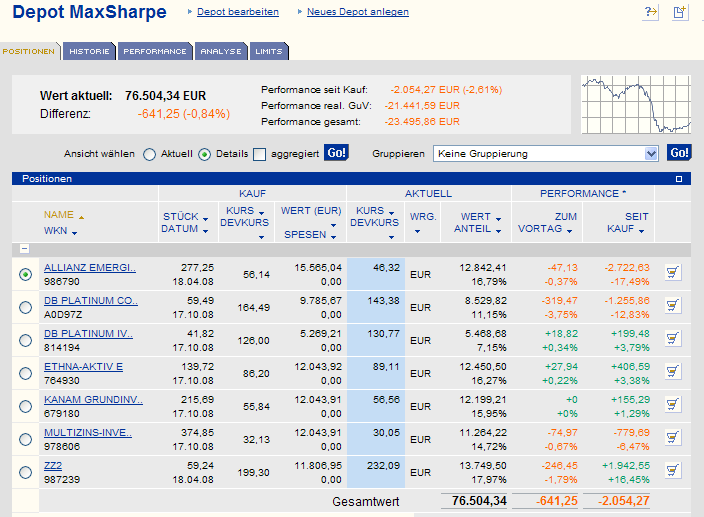Click the depot performance chart thumbnail
This screenshot has height=517, width=704.
[636, 105]
